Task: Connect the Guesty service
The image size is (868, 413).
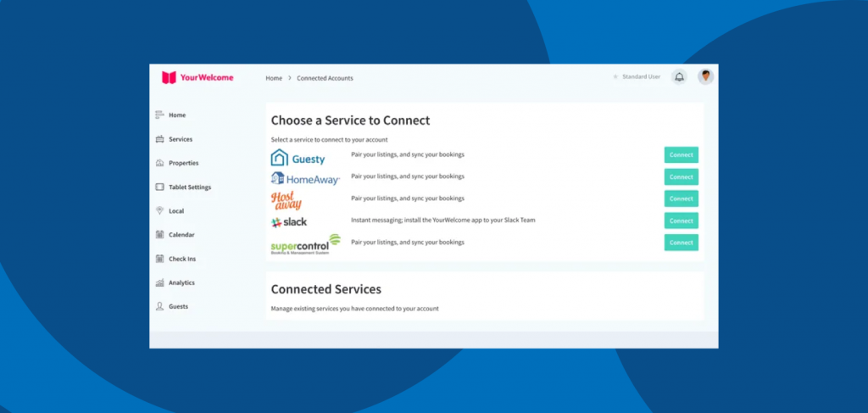Action: [681, 154]
